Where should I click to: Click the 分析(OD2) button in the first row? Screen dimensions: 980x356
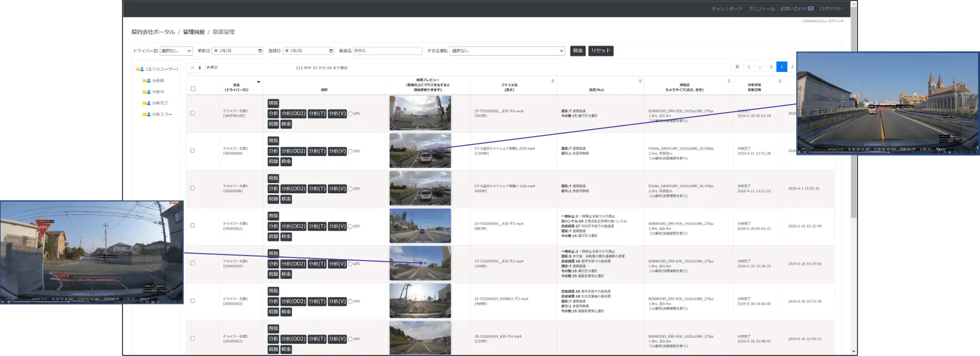[x=293, y=114]
